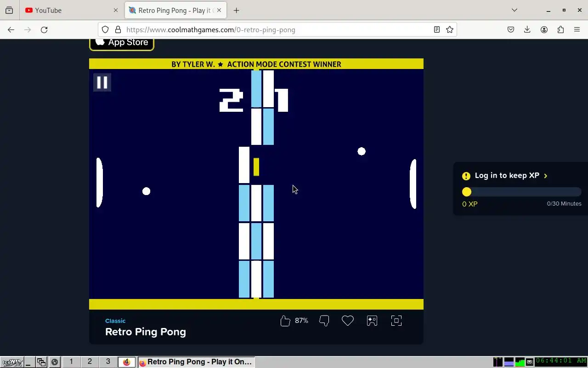Click the forward navigation arrow
Screen dimensions: 588x368
(28, 29)
